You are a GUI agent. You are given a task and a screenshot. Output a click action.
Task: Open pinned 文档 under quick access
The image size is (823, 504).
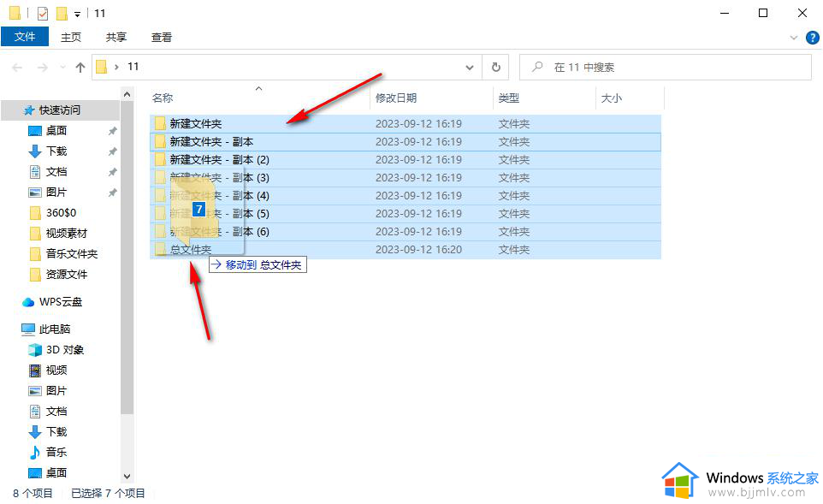56,171
